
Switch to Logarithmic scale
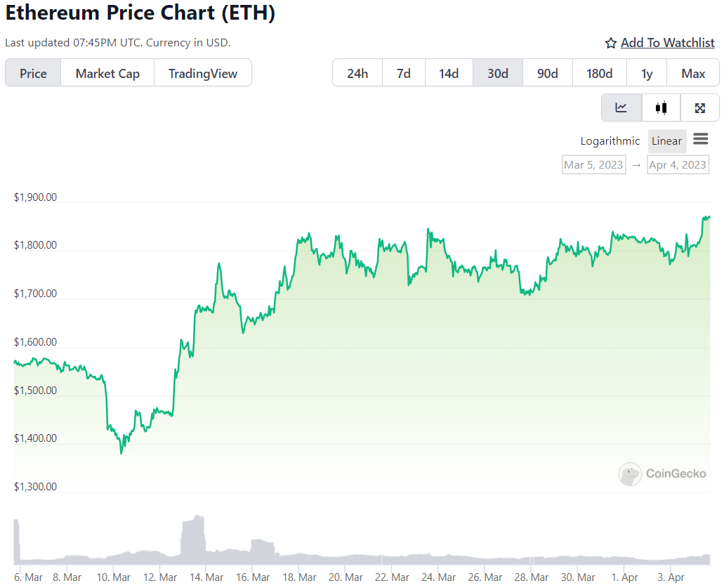(x=610, y=141)
